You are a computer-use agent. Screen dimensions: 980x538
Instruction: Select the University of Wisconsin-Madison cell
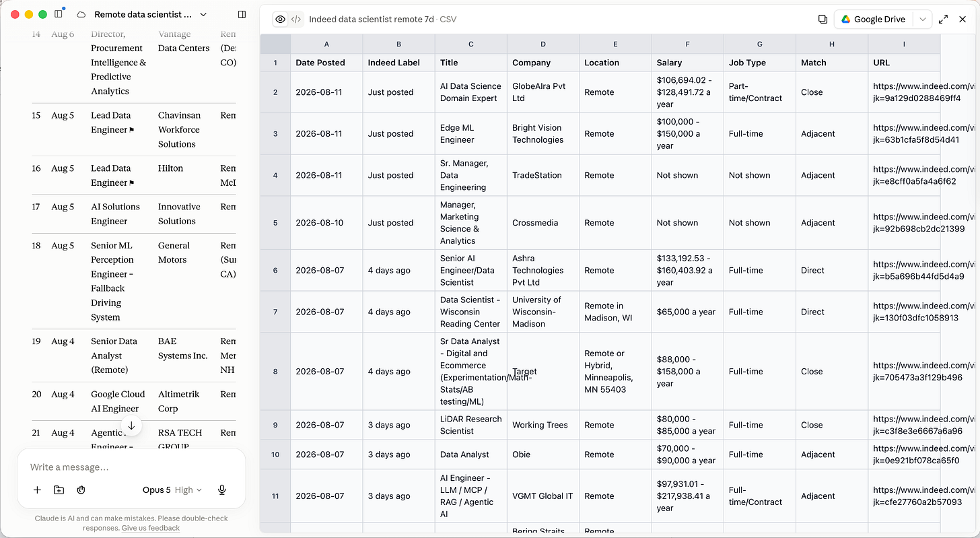point(543,312)
